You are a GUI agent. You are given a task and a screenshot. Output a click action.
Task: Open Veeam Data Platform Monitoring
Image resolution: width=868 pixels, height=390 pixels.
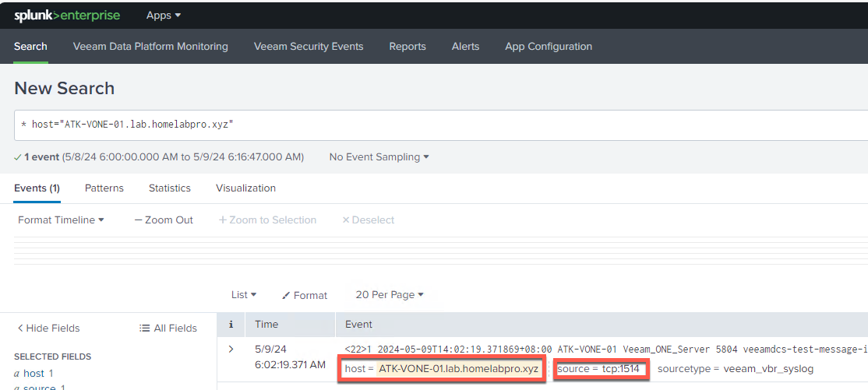tap(150, 47)
